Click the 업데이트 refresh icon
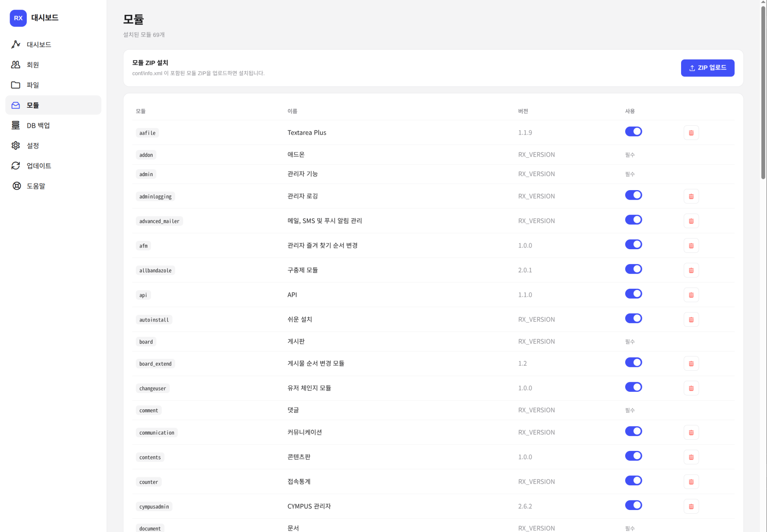The width and height of the screenshot is (767, 532). click(x=16, y=166)
